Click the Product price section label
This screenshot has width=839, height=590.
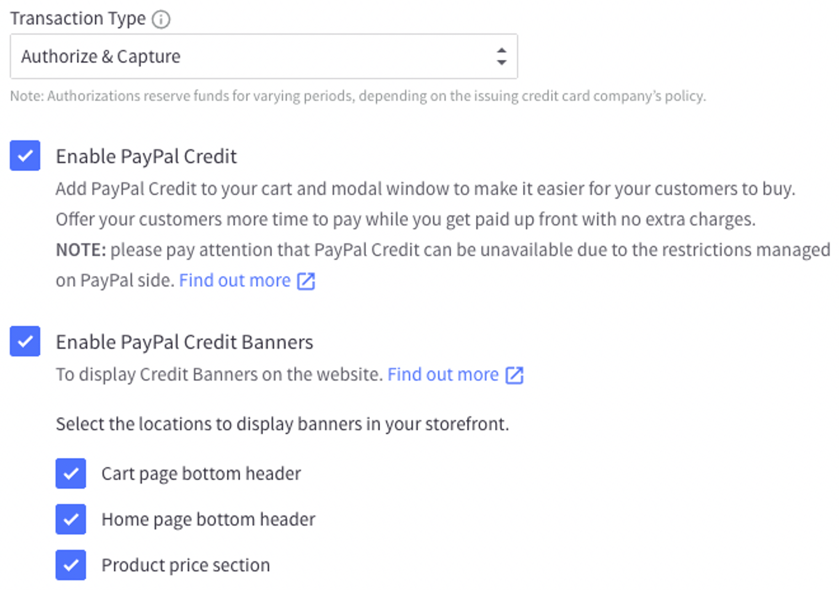tap(185, 565)
